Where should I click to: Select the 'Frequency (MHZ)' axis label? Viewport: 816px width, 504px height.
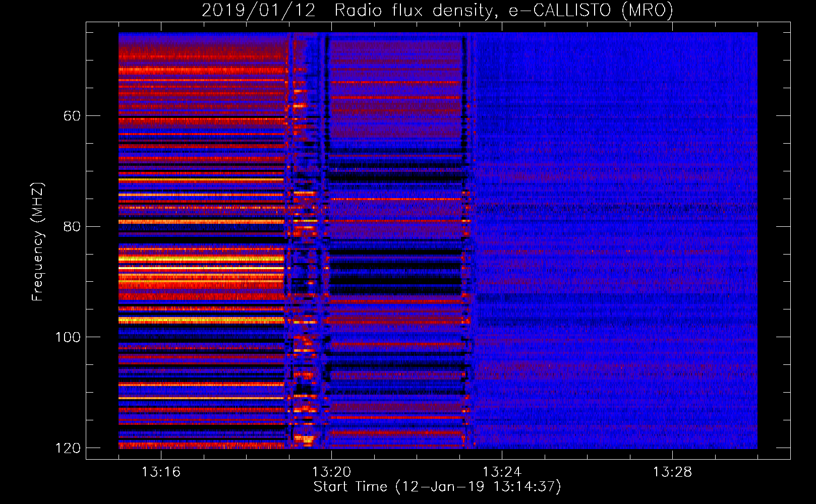click(x=38, y=242)
